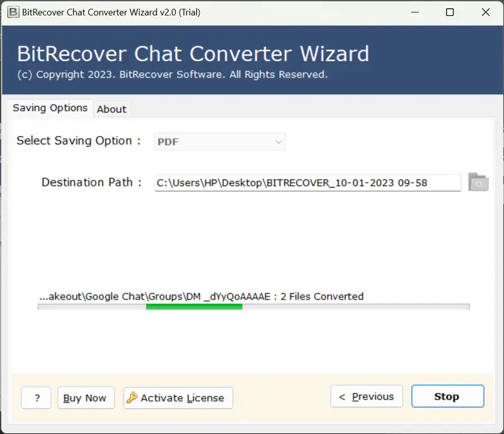Browse destination folder with the folder icon
The width and height of the screenshot is (504, 434).
[478, 182]
